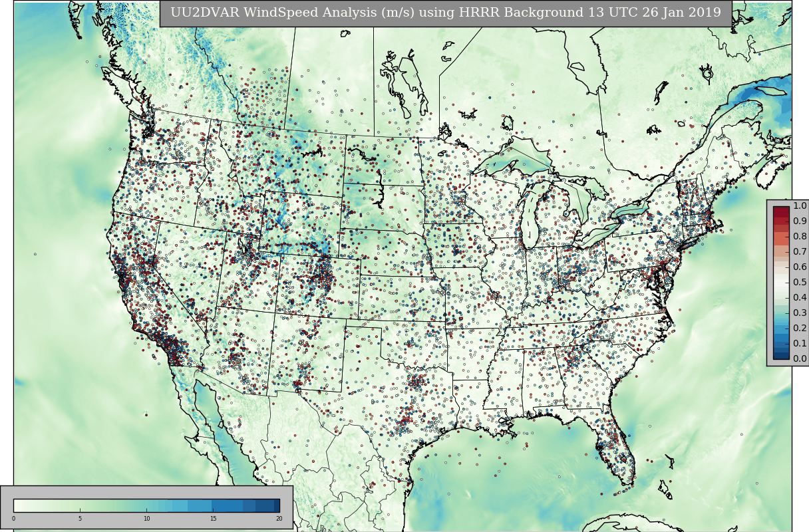This screenshot has width=809, height=532.
Task: Click the 0.7 label on the red-blue colorbar
Action: (x=800, y=252)
